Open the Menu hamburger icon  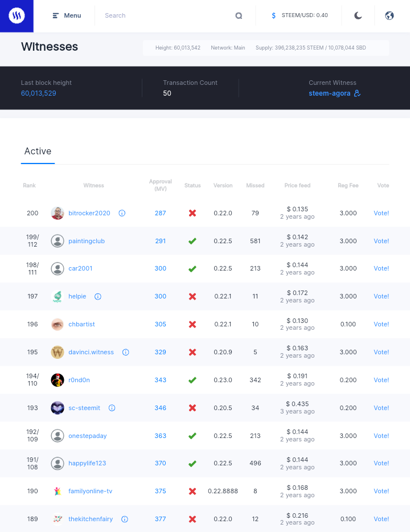pos(56,15)
